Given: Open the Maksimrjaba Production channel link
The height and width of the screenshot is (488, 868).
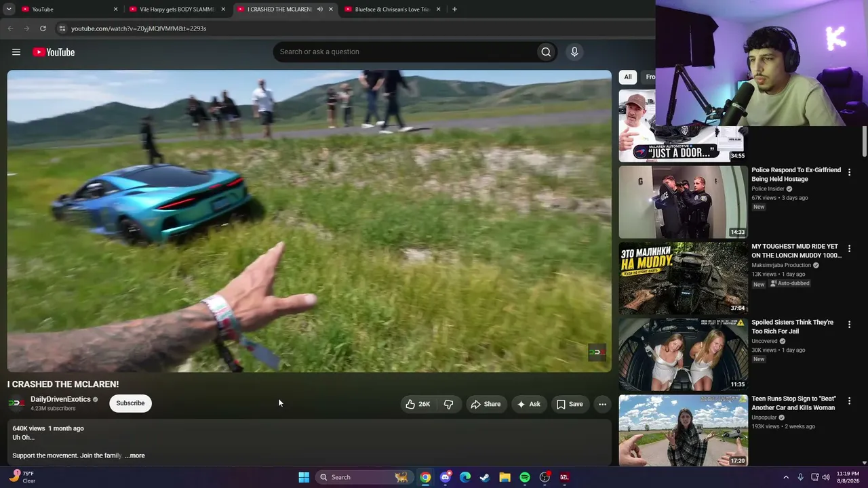Looking at the screenshot, I should coord(781,265).
